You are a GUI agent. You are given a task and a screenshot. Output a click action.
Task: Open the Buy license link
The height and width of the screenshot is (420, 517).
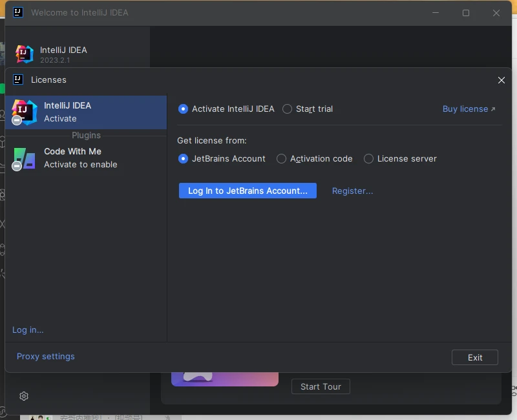469,109
